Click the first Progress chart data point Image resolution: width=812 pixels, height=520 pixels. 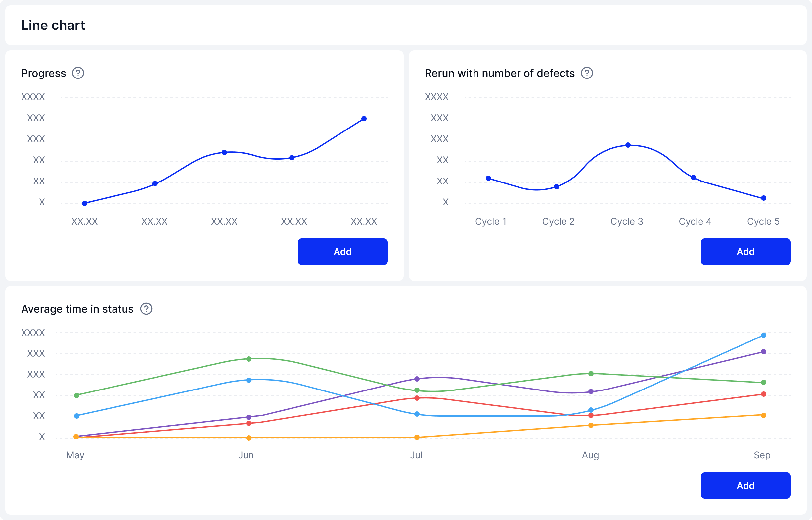85,203
